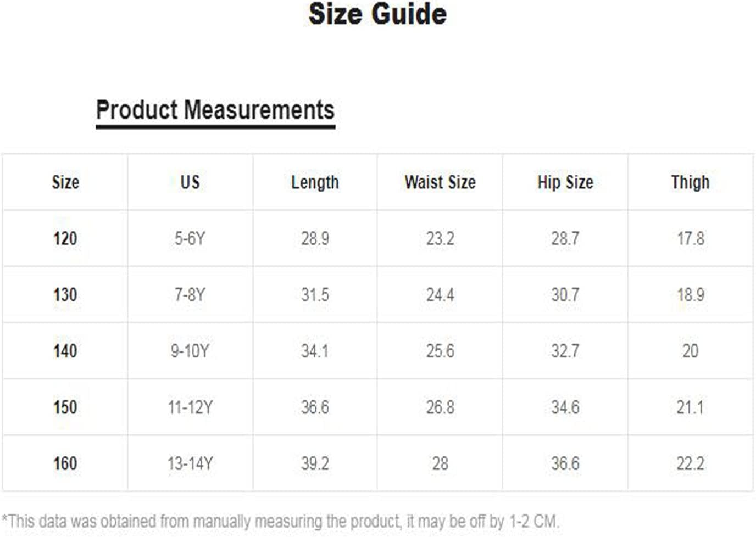Screen dimensions: 756x537
Task: Click the manual measurement disclaimer note
Action: point(280,521)
